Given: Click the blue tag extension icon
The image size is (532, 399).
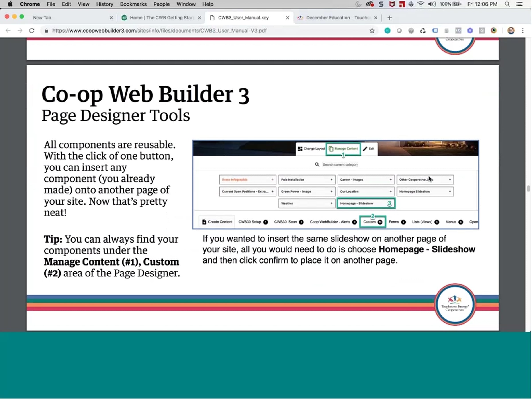Looking at the screenshot, I should tap(435, 31).
